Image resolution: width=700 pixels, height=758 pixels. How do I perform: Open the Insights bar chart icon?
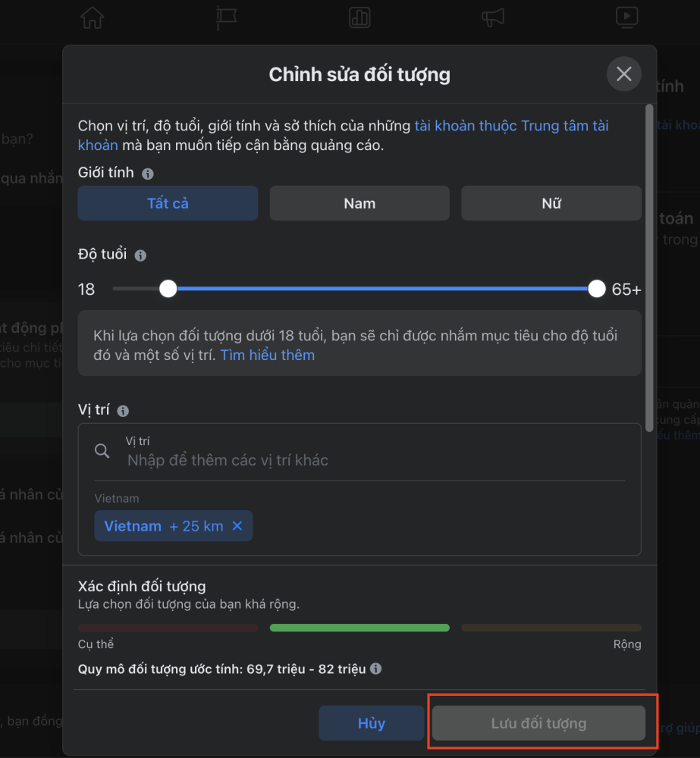(x=359, y=18)
